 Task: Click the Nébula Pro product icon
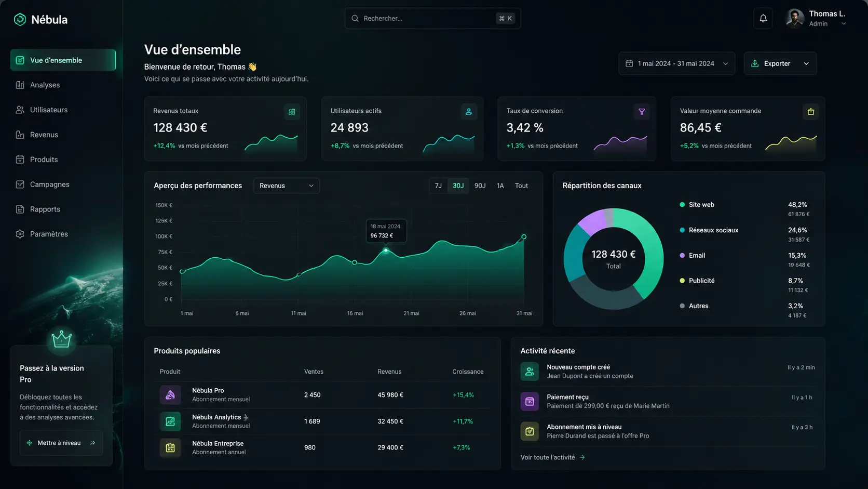[170, 395]
